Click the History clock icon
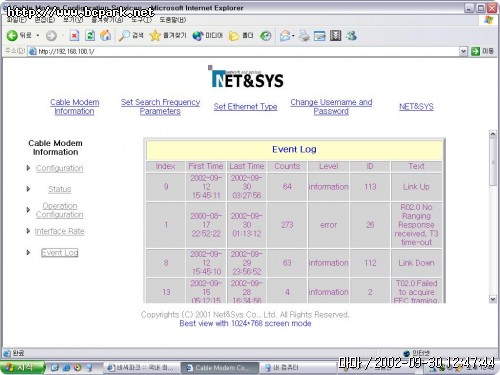This screenshot has height=375, width=500. (x=266, y=36)
